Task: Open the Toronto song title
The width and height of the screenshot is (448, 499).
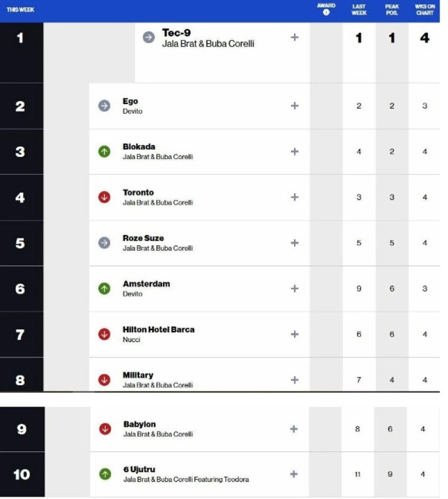Action: (138, 193)
